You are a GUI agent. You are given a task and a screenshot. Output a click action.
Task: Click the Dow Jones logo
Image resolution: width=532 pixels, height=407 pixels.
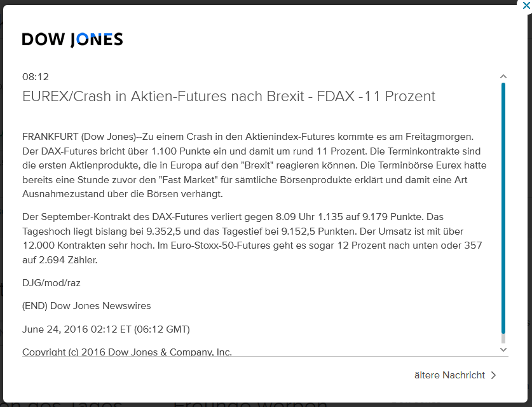point(72,39)
